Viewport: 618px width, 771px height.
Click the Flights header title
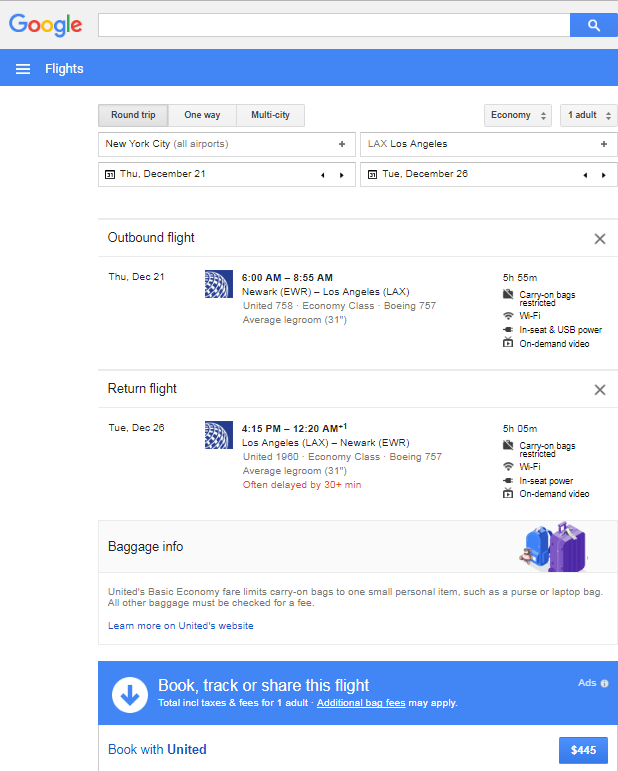coord(64,69)
